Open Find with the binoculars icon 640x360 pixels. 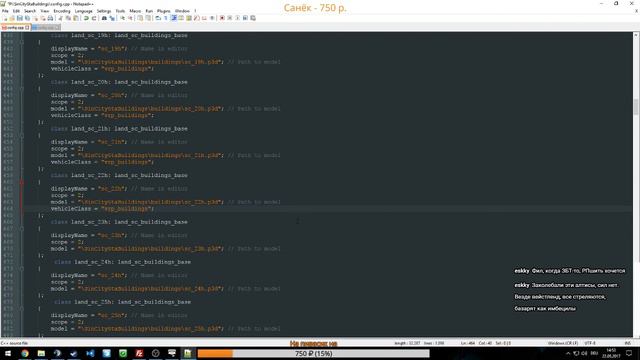(104, 18)
